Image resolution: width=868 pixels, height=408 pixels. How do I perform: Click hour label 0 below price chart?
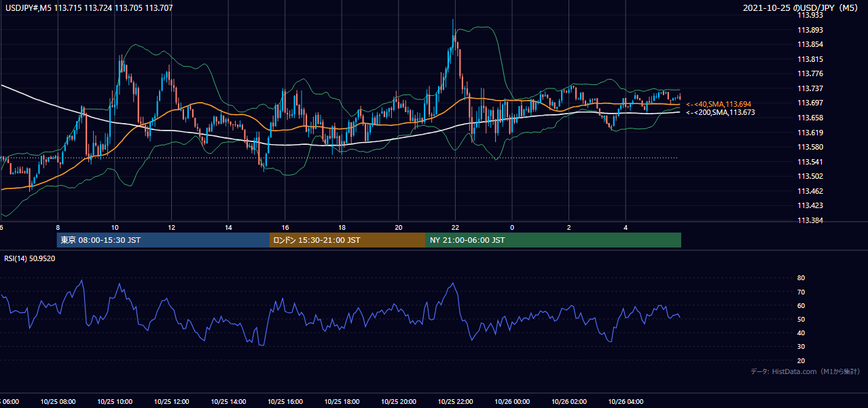pos(512,228)
